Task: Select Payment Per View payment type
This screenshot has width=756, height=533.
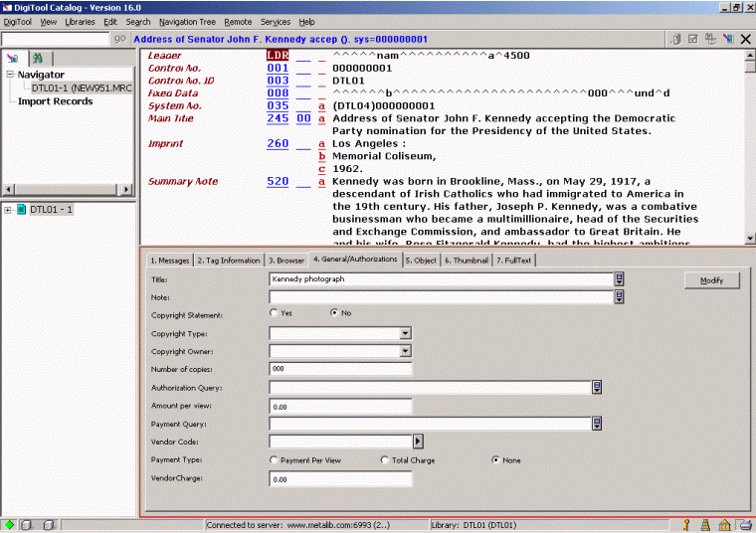Action: [275, 460]
